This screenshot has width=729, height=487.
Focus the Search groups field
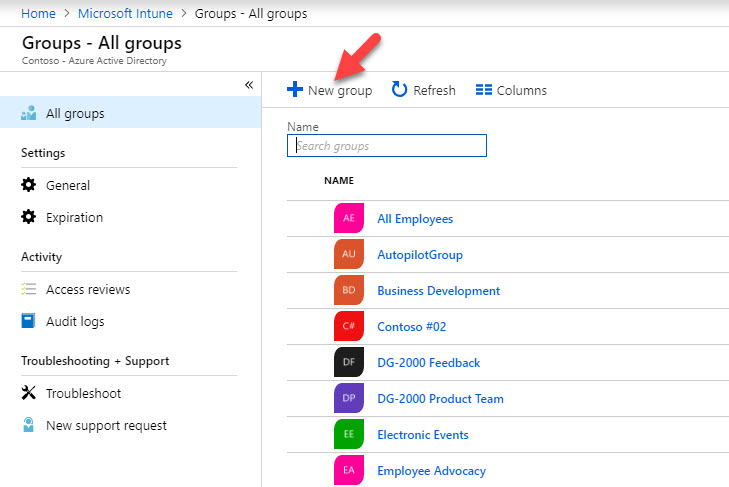[387, 146]
